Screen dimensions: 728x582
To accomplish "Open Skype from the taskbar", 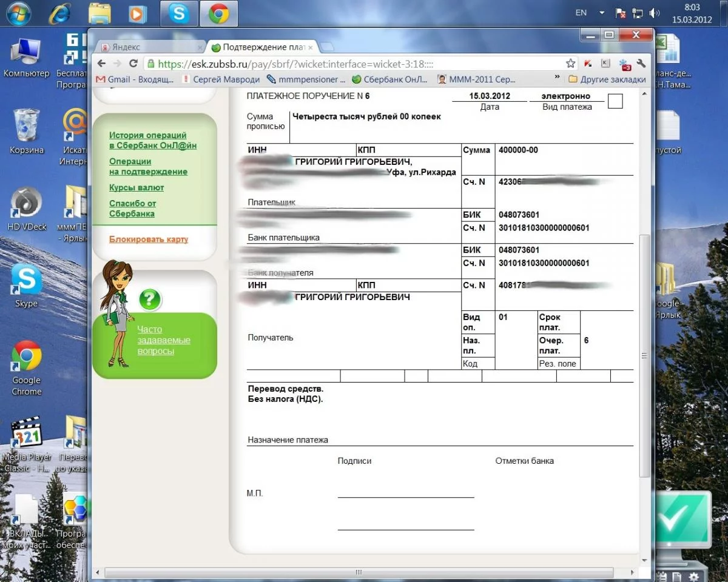I will tap(179, 13).
